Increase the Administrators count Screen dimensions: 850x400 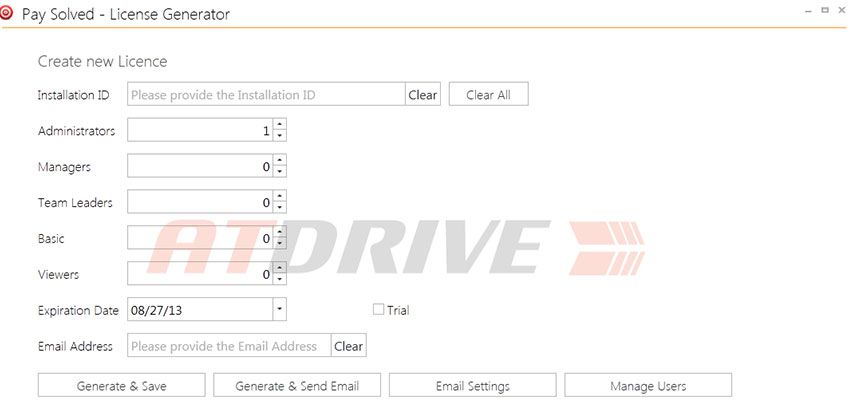[280, 124]
